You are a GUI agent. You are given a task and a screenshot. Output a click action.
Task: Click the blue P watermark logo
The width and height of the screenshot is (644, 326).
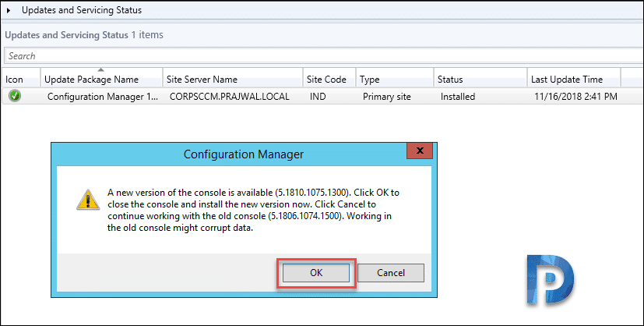point(550,280)
